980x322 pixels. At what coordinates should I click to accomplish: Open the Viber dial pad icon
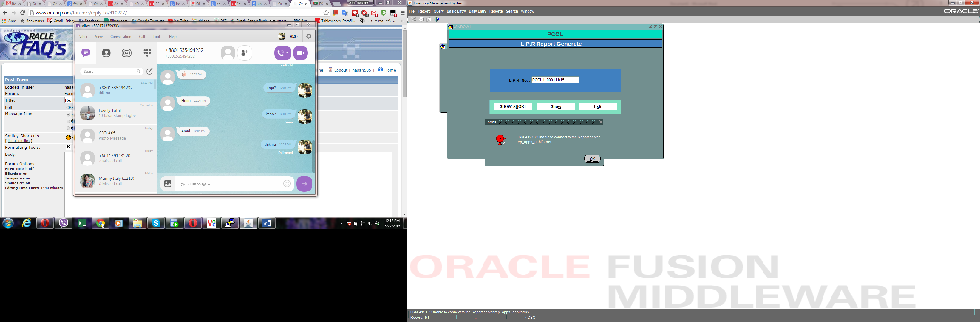coord(147,53)
